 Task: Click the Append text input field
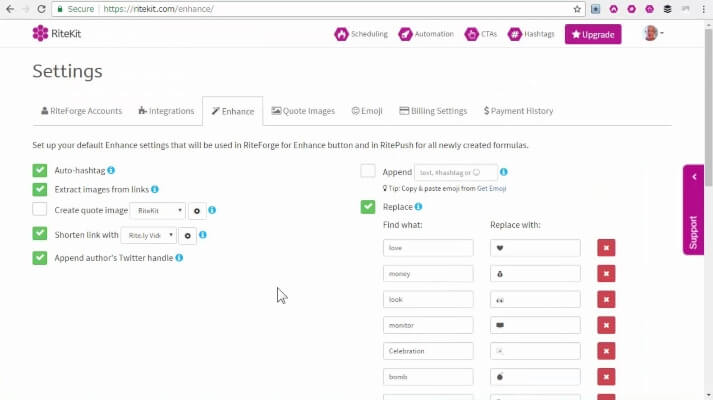(456, 172)
